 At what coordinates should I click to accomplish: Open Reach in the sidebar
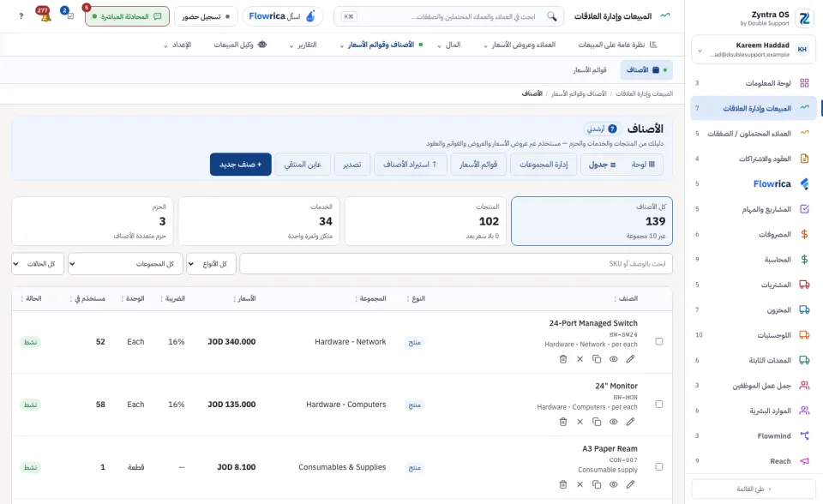tap(754, 461)
